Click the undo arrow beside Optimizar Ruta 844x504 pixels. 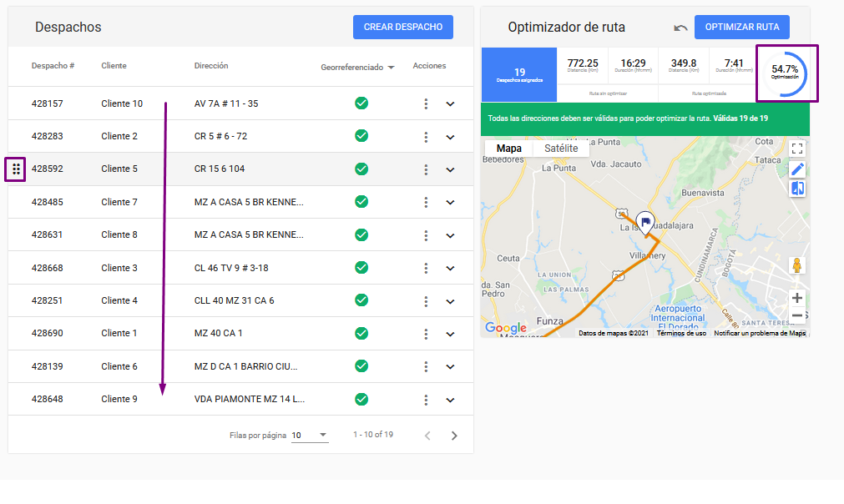point(680,28)
